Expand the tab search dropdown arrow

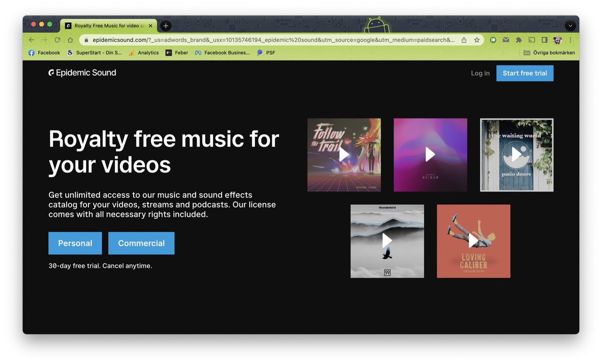570,26
